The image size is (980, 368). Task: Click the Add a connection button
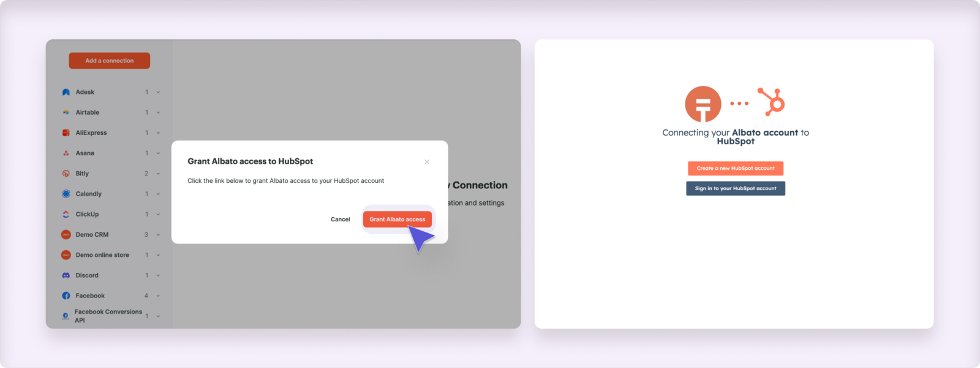pyautogui.click(x=110, y=61)
